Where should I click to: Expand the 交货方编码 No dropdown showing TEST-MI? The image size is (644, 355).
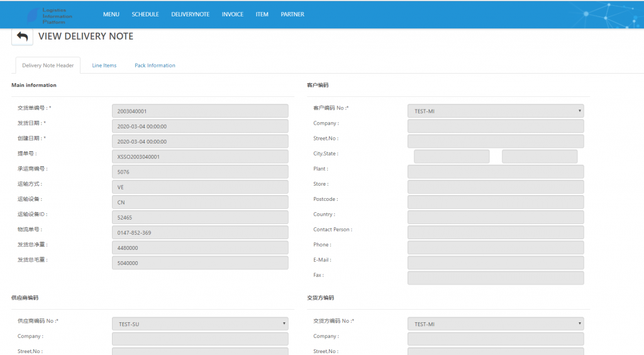(x=496, y=324)
